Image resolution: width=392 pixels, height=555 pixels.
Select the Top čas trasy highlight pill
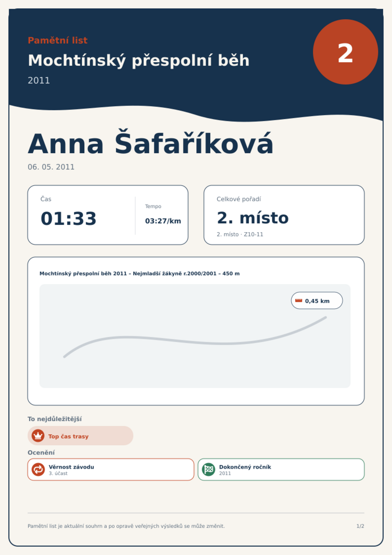(80, 436)
